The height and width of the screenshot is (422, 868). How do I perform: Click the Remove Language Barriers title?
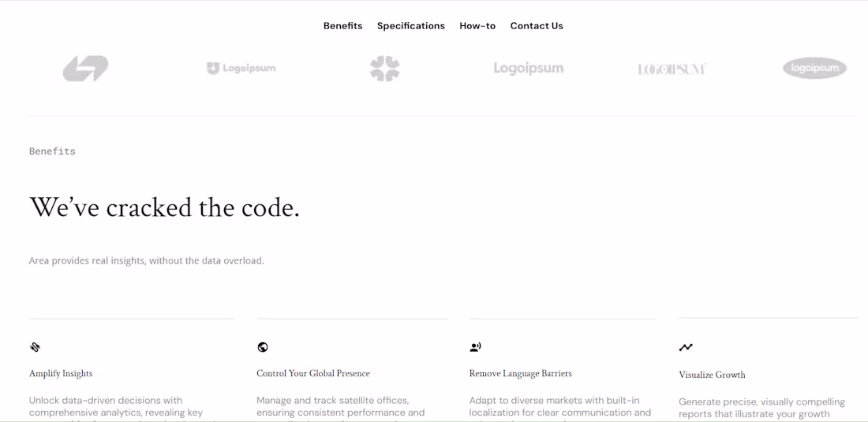(x=520, y=374)
